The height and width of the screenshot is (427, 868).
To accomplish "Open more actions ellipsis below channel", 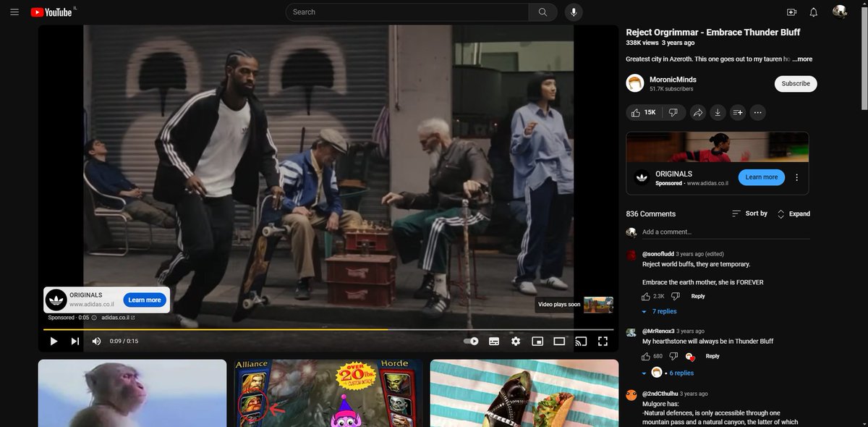I will pyautogui.click(x=757, y=112).
